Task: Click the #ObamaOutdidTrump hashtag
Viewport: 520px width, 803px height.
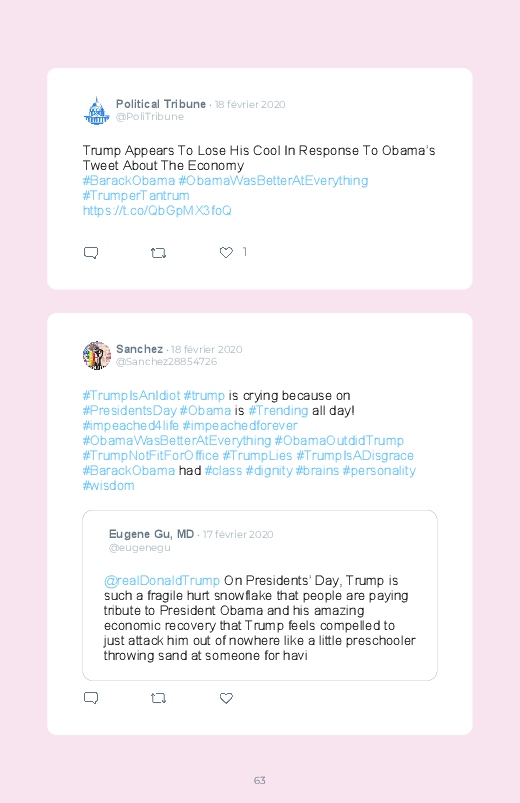Action: tap(339, 440)
